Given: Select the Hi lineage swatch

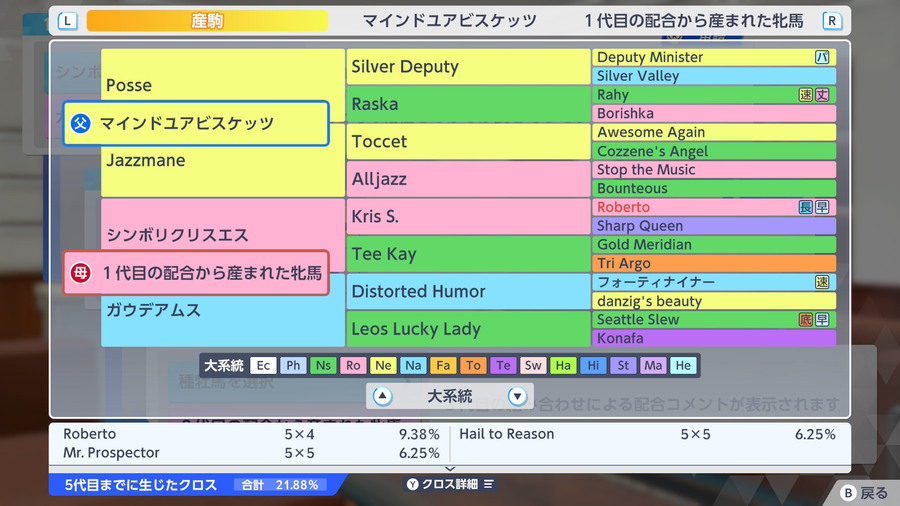Looking at the screenshot, I should pyautogui.click(x=593, y=365).
